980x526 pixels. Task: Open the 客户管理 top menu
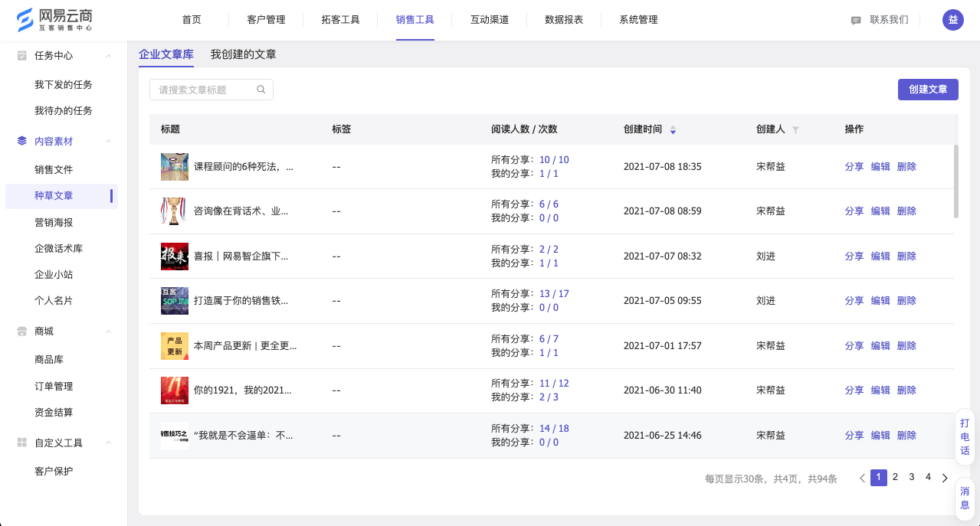tap(266, 20)
